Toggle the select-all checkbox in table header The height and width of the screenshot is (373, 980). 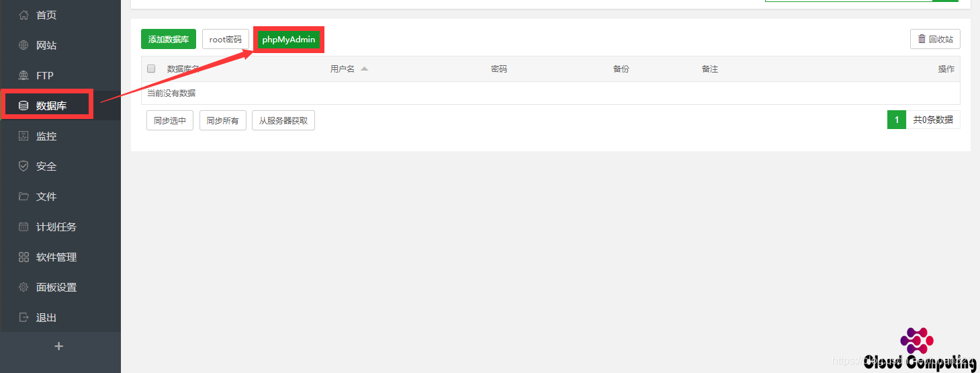pyautogui.click(x=151, y=69)
